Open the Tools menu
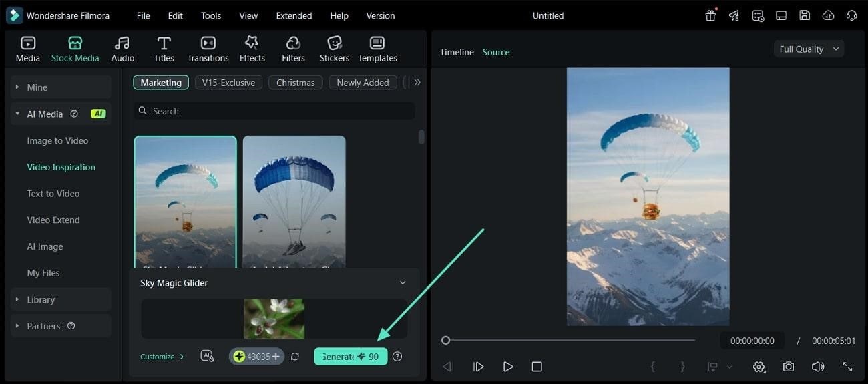Image resolution: width=868 pixels, height=384 pixels. (211, 15)
